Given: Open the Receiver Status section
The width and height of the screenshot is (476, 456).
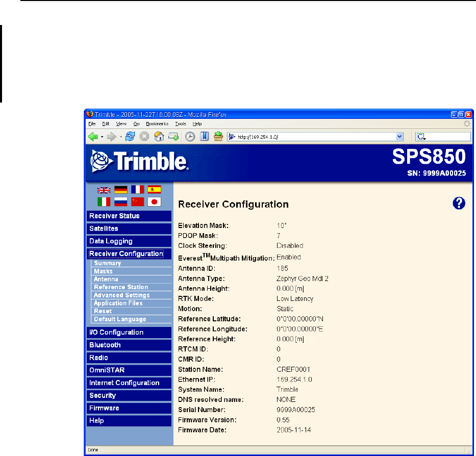Looking at the screenshot, I should 129,216.
